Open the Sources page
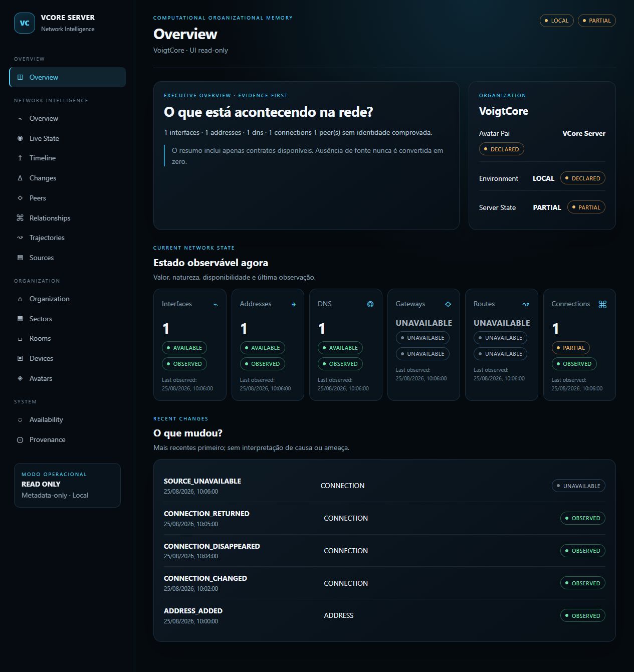This screenshot has width=634, height=672. pyautogui.click(x=67, y=258)
